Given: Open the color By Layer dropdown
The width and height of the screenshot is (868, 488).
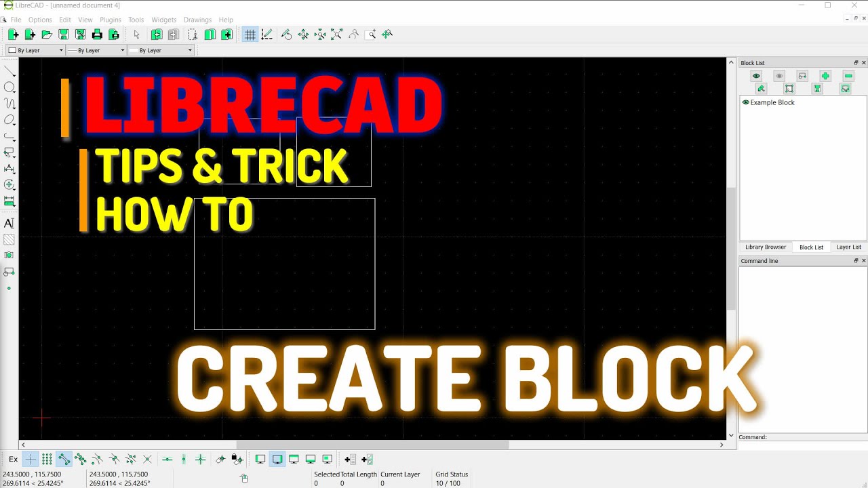Looking at the screenshot, I should 35,50.
